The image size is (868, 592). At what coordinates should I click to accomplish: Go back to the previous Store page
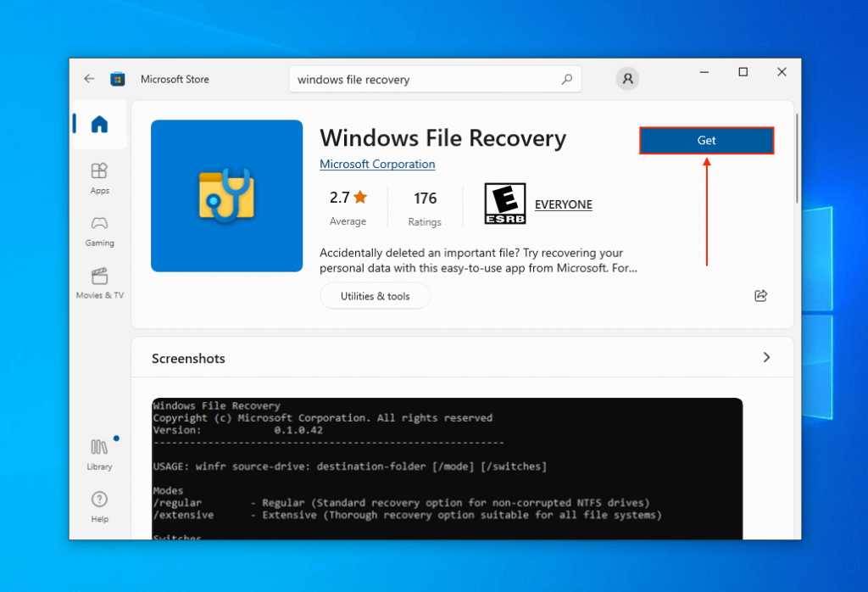88,78
